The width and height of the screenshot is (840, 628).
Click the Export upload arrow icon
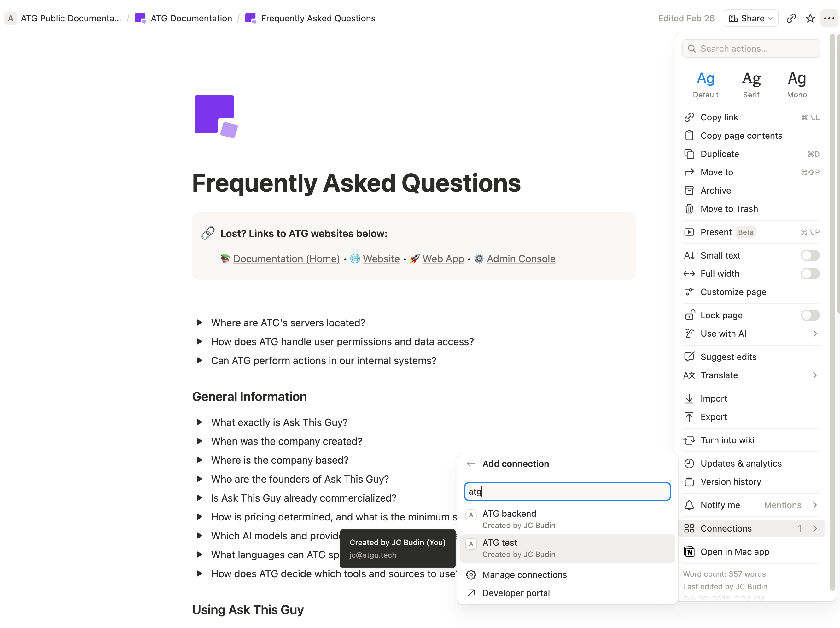(689, 416)
